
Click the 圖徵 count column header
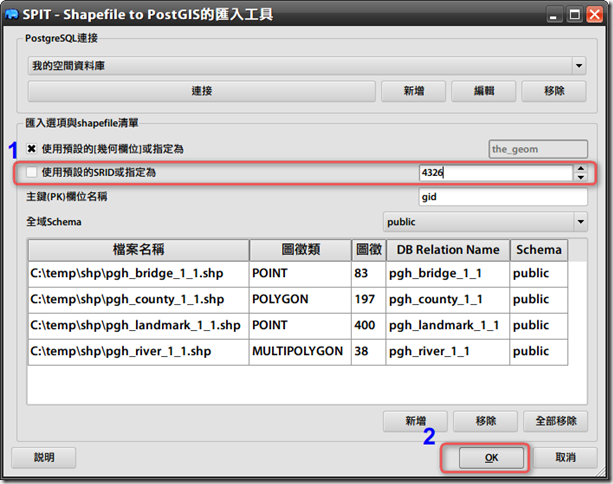click(369, 250)
